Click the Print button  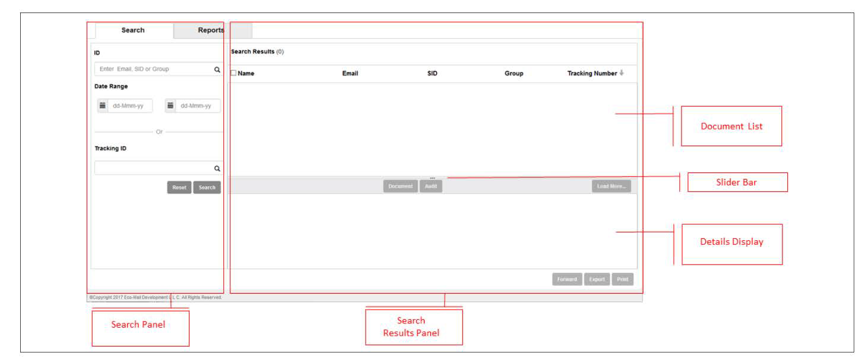point(622,279)
